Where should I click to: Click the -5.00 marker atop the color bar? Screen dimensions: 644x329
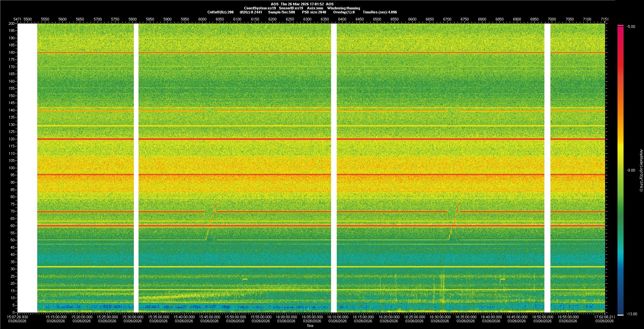(x=631, y=27)
